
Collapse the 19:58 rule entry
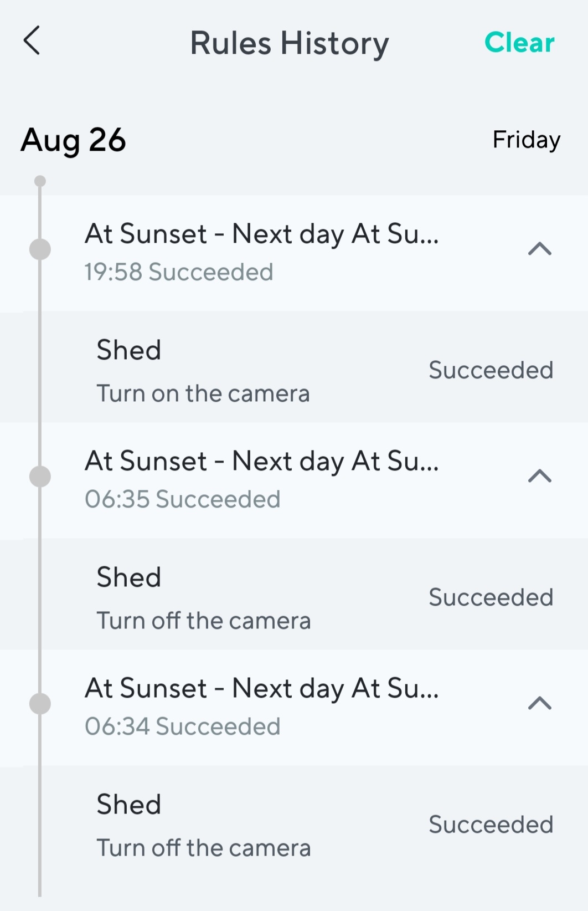click(540, 249)
